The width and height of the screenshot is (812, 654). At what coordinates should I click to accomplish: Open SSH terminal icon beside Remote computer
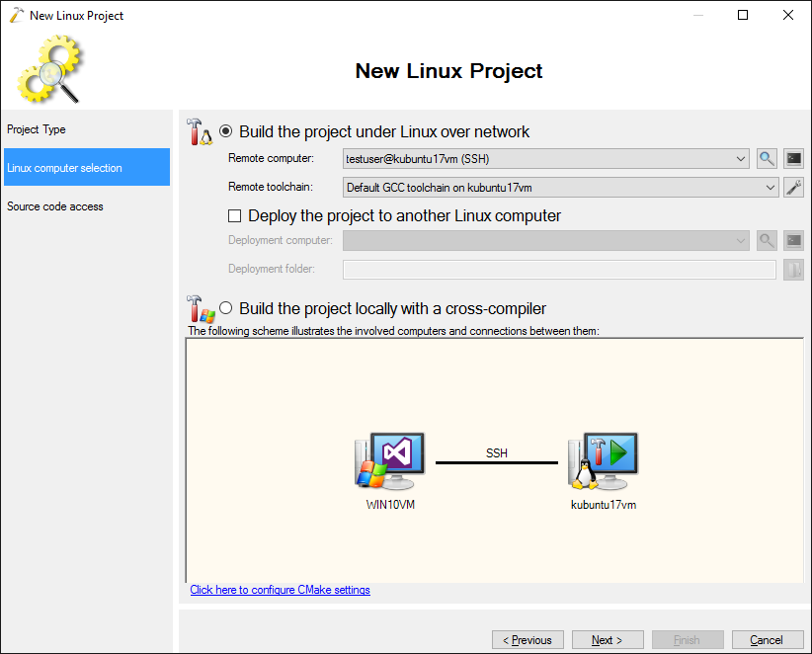point(793,158)
